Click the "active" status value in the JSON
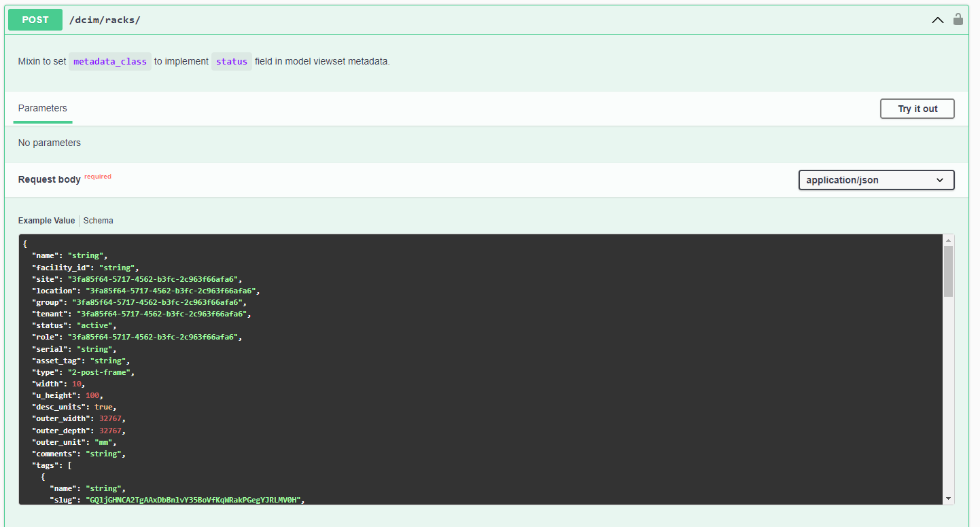This screenshot has width=980, height=527. pyautogui.click(x=95, y=326)
